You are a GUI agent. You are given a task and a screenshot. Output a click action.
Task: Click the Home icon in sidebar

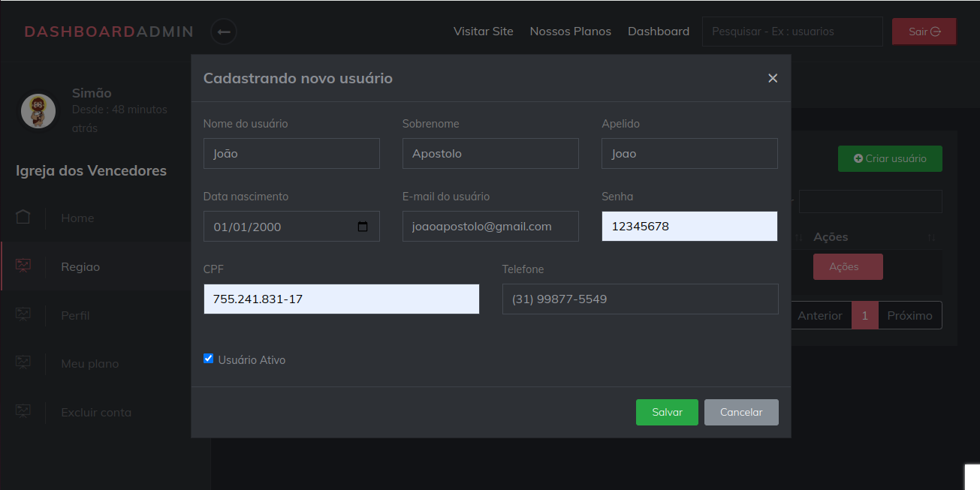(23, 218)
